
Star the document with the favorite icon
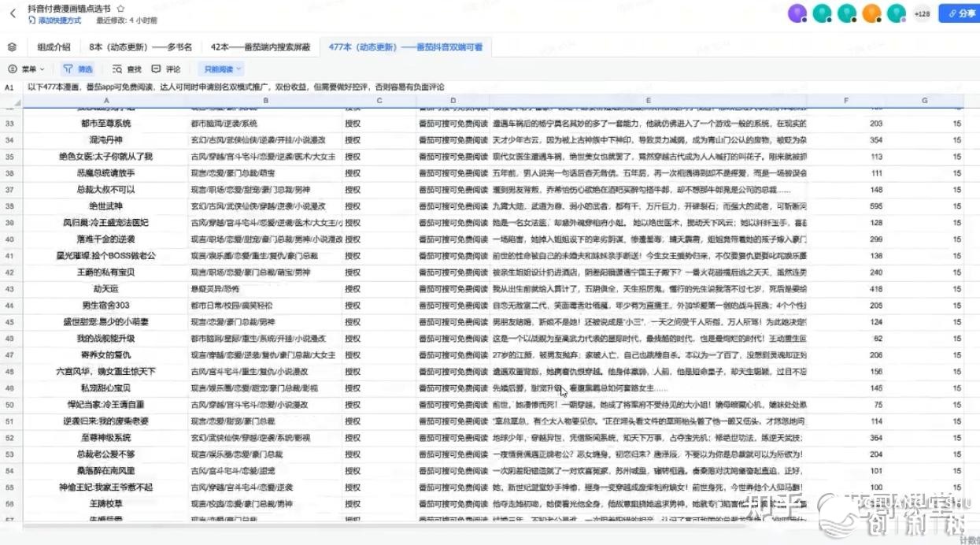pos(120,9)
